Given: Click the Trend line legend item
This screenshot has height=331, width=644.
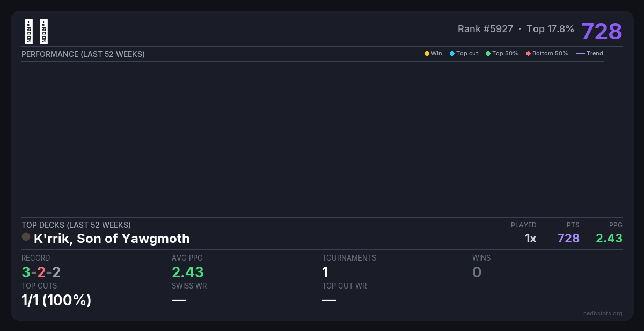Looking at the screenshot, I should [589, 54].
